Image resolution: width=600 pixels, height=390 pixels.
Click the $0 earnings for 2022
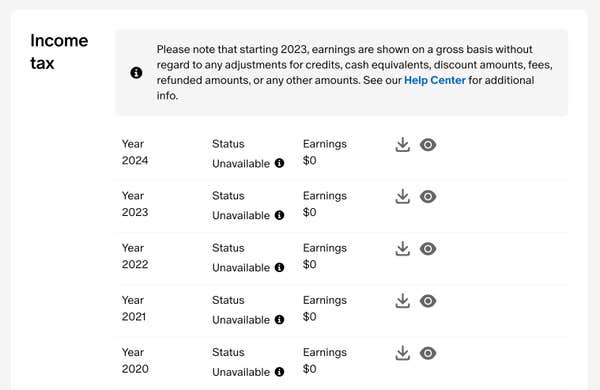[310, 264]
